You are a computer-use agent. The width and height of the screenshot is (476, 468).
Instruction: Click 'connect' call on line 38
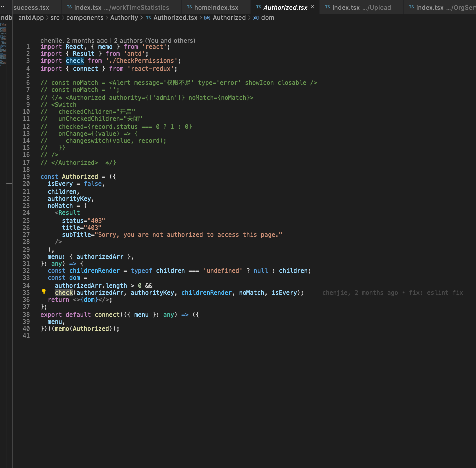[x=107, y=315]
